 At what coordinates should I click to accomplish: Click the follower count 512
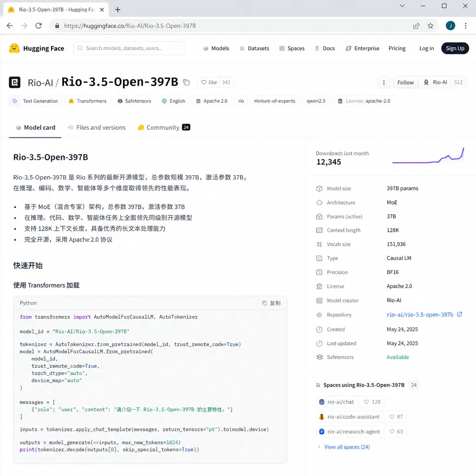coord(458,82)
